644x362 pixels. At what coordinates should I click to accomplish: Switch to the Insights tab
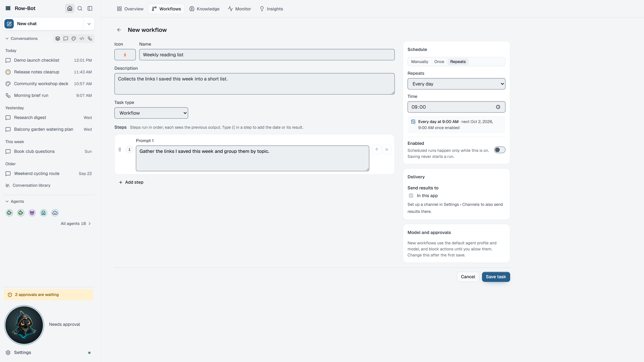pyautogui.click(x=271, y=9)
